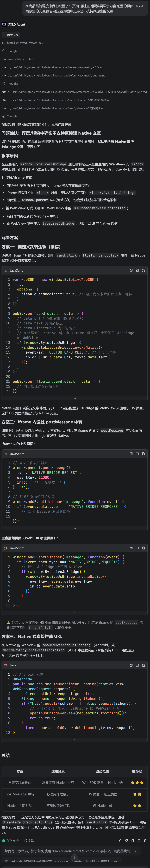Image resolution: width=150 pixels, height=868 pixels.
Task: Click the add-to-file icon on the window.parent.postMessage block
Action: (x=143, y=454)
